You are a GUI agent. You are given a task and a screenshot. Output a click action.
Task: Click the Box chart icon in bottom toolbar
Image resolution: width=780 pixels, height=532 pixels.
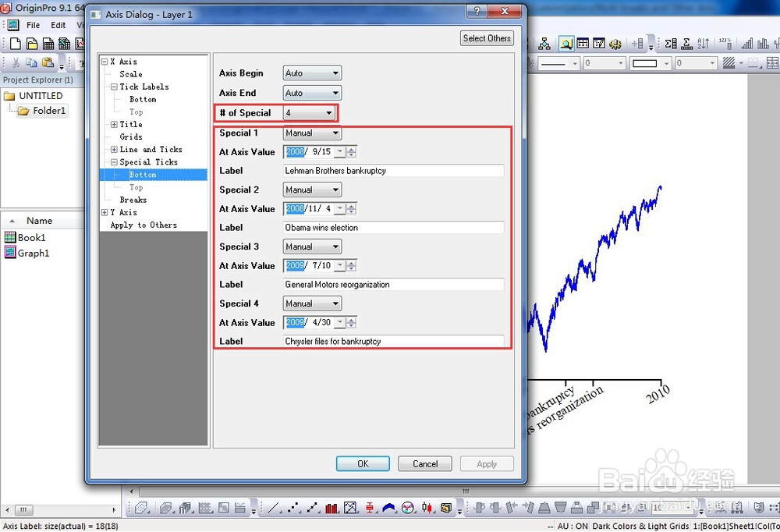pos(370,508)
